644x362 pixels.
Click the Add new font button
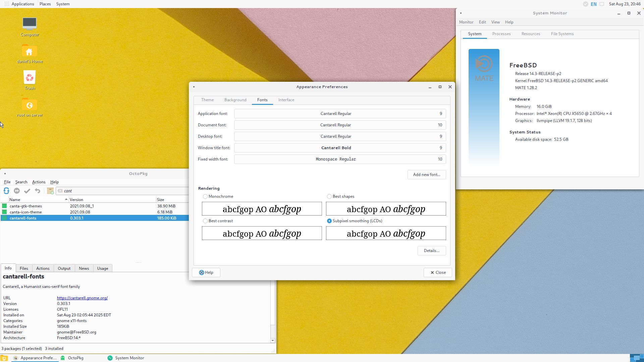(426, 175)
